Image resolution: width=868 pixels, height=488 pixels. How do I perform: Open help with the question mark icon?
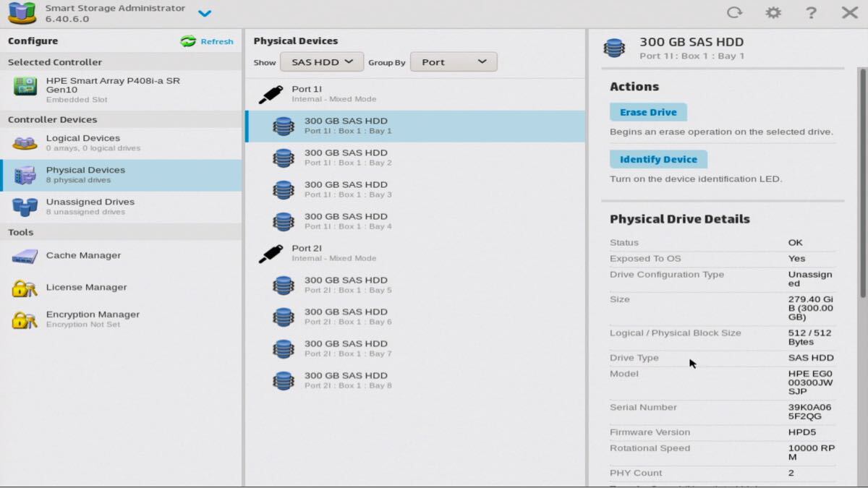tap(811, 13)
